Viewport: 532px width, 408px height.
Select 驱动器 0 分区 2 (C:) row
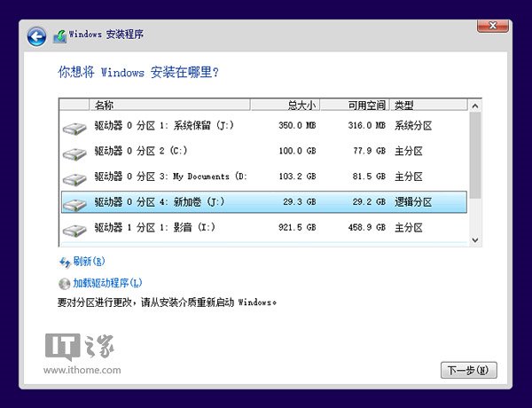click(264, 151)
